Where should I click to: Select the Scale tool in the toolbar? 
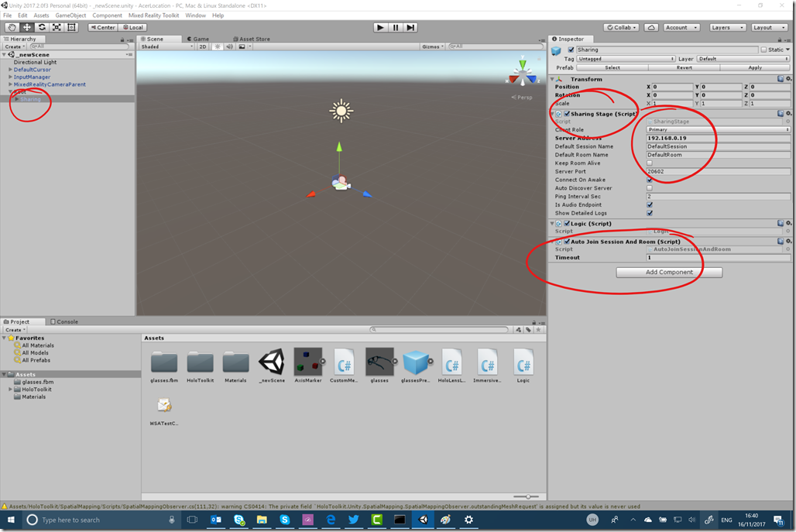pos(57,27)
